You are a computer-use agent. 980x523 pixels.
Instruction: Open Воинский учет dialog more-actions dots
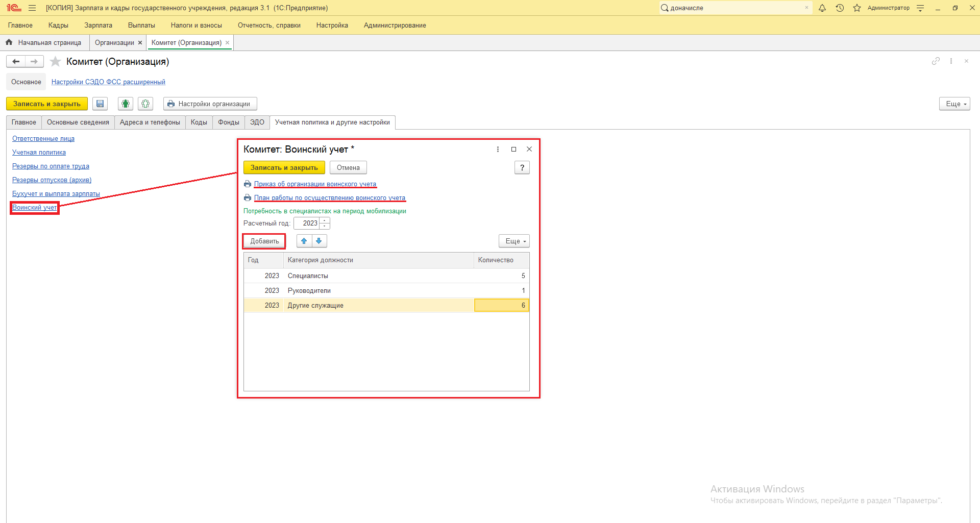[498, 150]
